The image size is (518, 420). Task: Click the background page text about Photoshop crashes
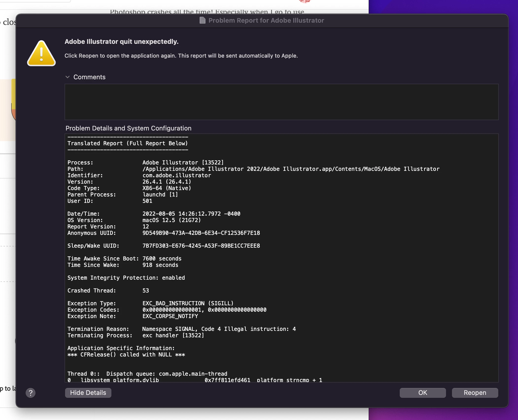click(207, 11)
